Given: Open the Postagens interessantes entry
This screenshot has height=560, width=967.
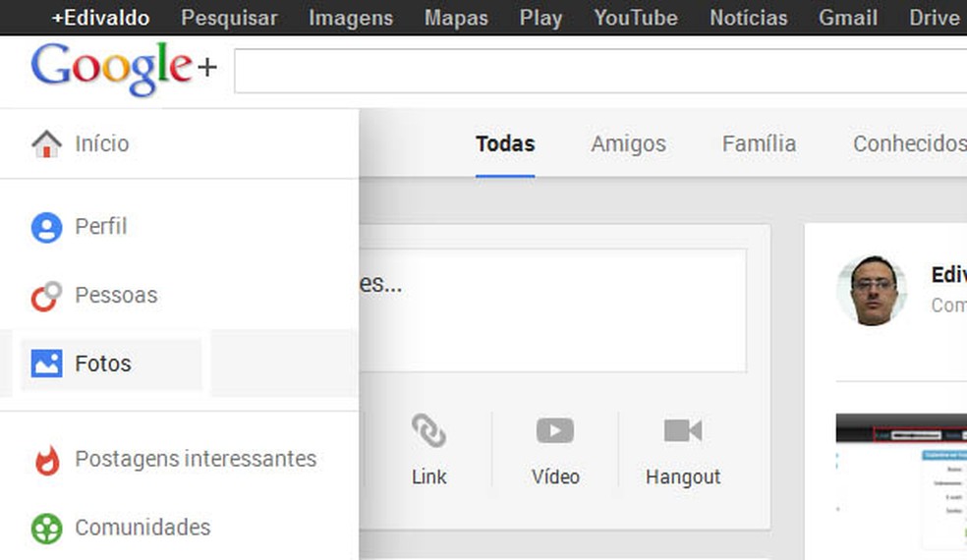Looking at the screenshot, I should click(196, 459).
